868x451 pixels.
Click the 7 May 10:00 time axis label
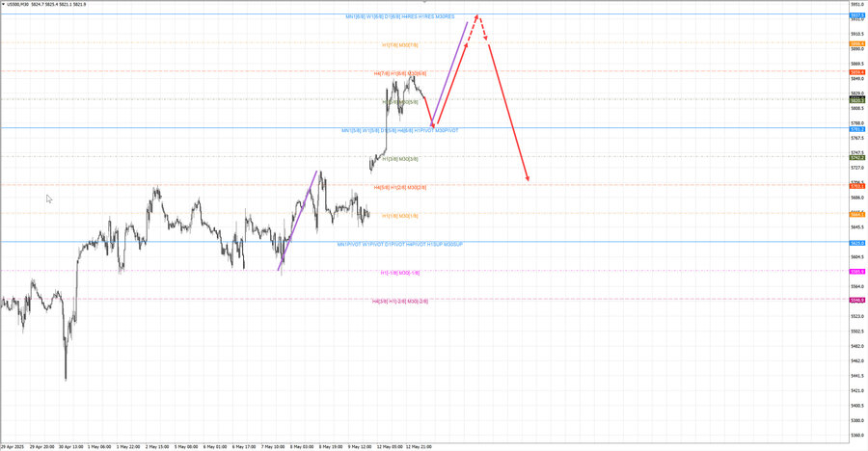(x=273, y=446)
